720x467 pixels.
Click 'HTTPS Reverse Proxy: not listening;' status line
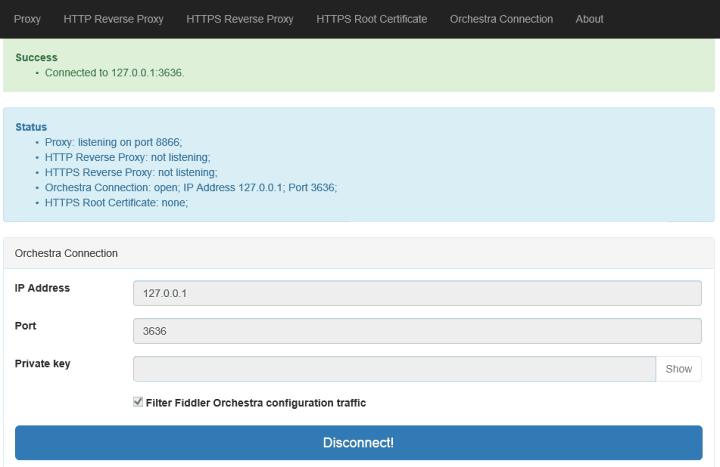(x=131, y=172)
